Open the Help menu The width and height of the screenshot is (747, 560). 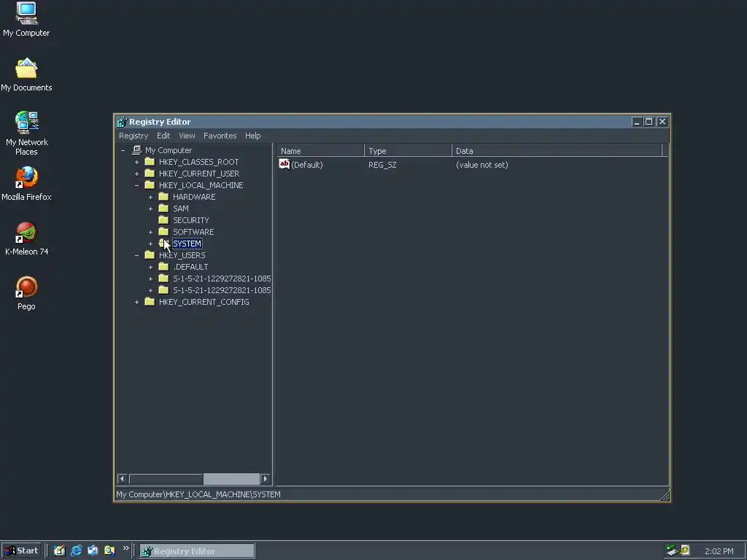253,136
